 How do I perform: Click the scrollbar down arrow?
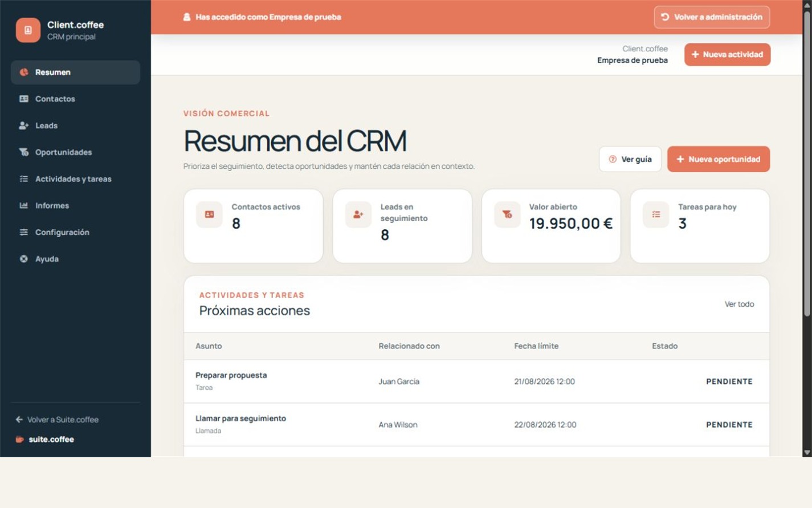(x=807, y=452)
